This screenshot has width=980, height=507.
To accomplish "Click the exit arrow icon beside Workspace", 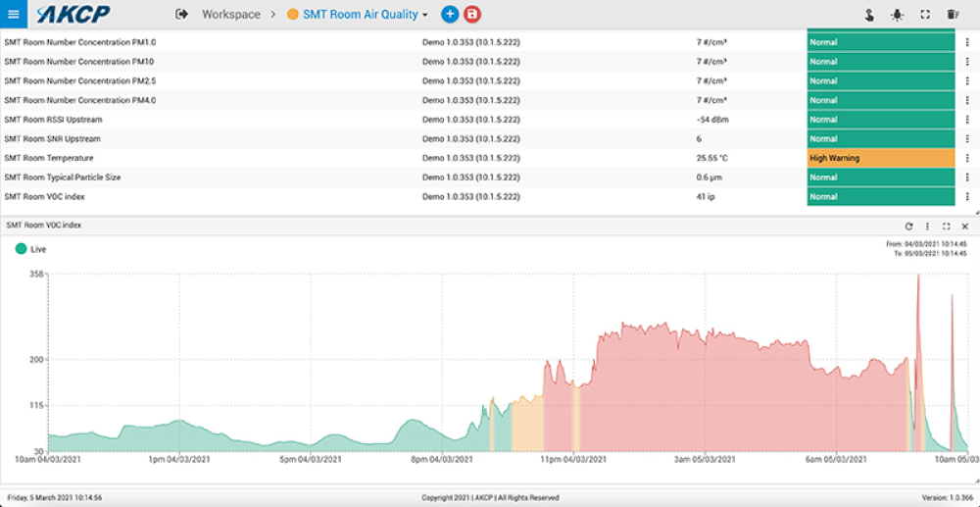I will click(x=182, y=14).
